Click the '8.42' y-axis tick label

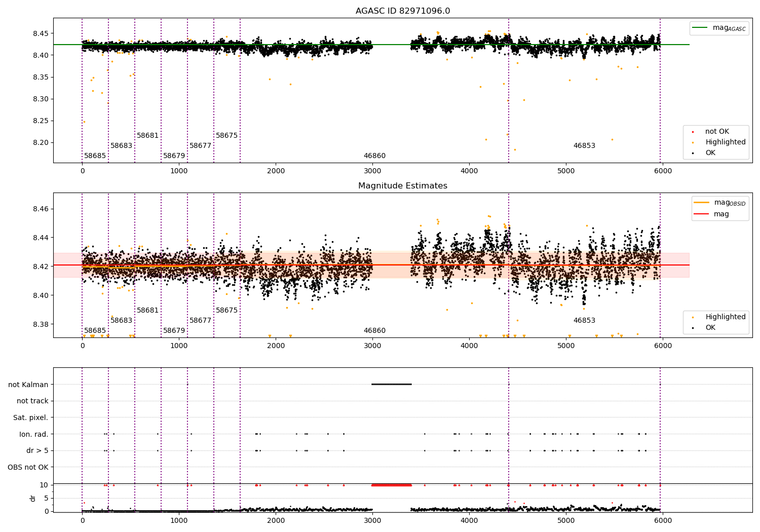(x=41, y=267)
